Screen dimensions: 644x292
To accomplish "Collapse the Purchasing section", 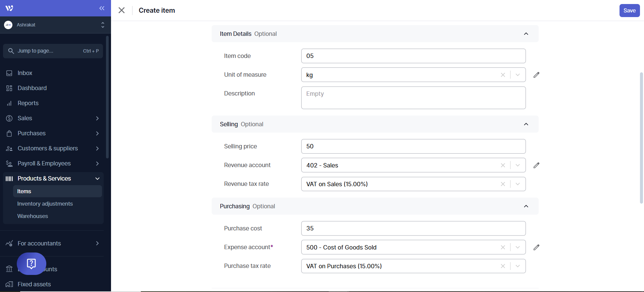I will (526, 206).
